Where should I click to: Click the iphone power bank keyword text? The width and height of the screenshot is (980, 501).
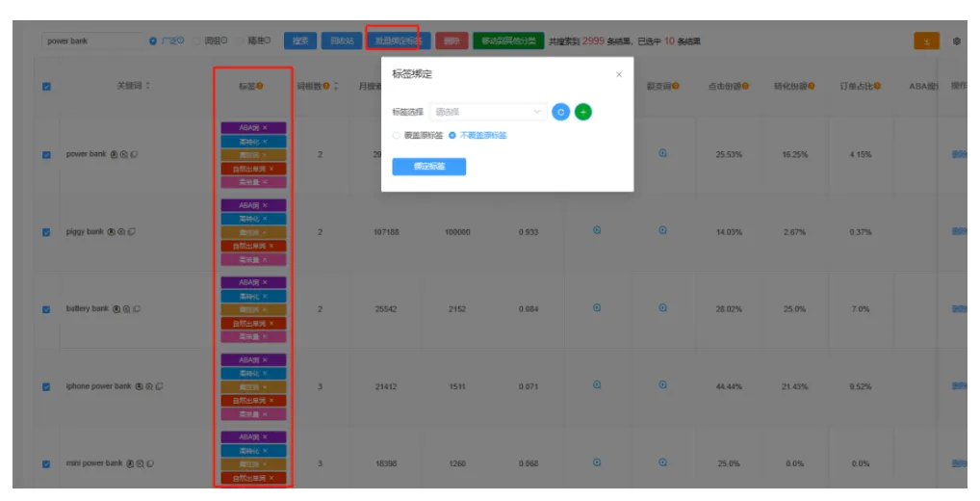(x=99, y=386)
